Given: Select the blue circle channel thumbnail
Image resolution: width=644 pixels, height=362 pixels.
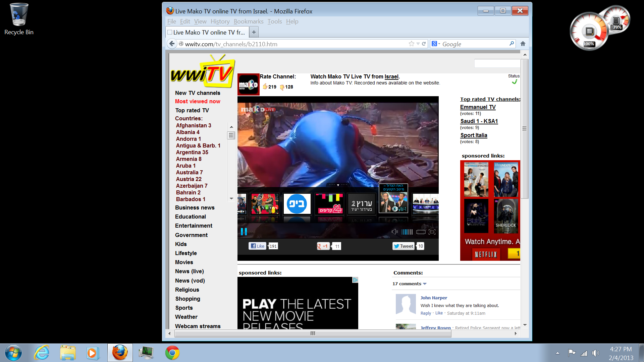Looking at the screenshot, I should [297, 204].
